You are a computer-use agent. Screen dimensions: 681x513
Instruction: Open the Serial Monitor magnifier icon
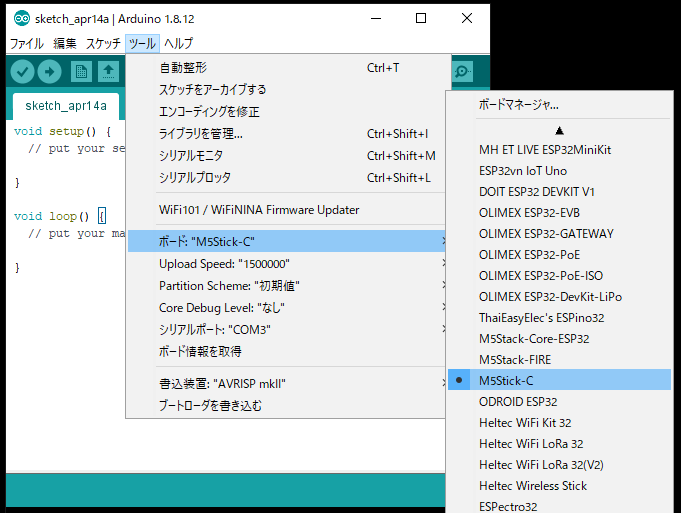coord(462,72)
